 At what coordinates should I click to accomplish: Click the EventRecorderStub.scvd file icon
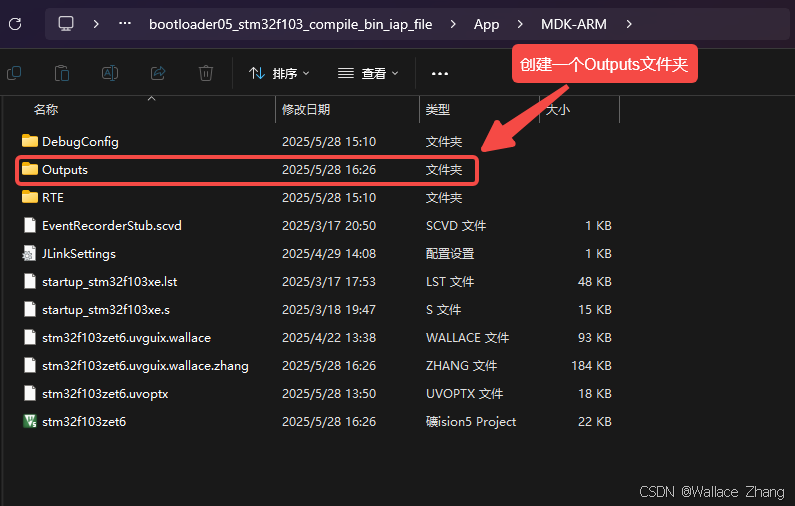click(30, 225)
